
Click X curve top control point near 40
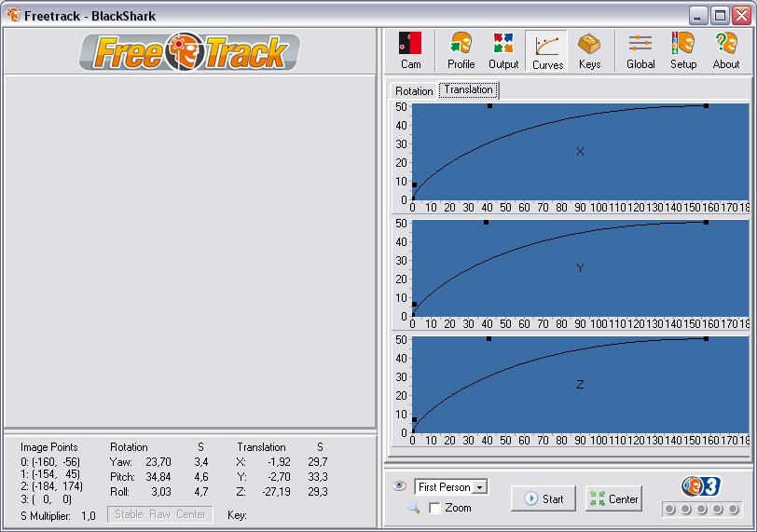pyautogui.click(x=489, y=105)
